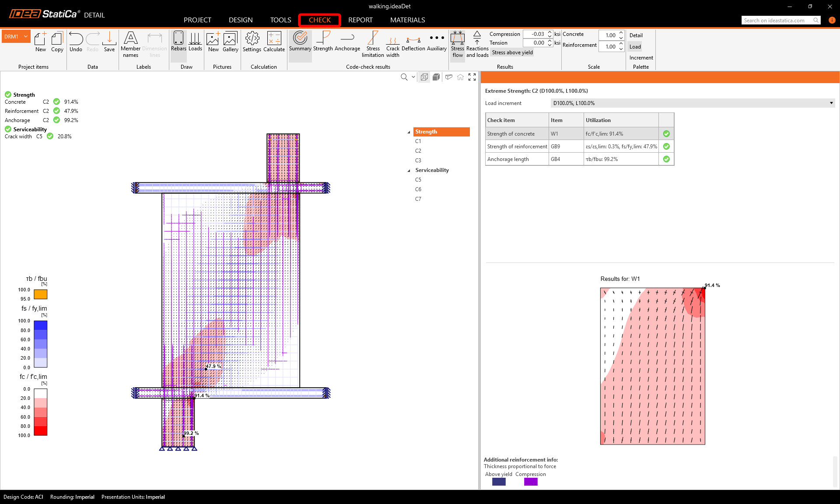Select the Load palette button
Image resolution: width=840 pixels, height=504 pixels.
click(x=635, y=47)
